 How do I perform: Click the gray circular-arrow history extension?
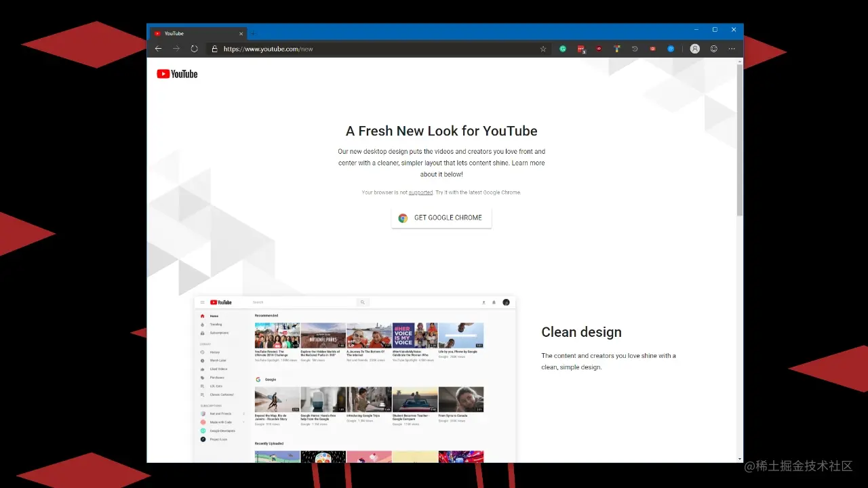(635, 49)
